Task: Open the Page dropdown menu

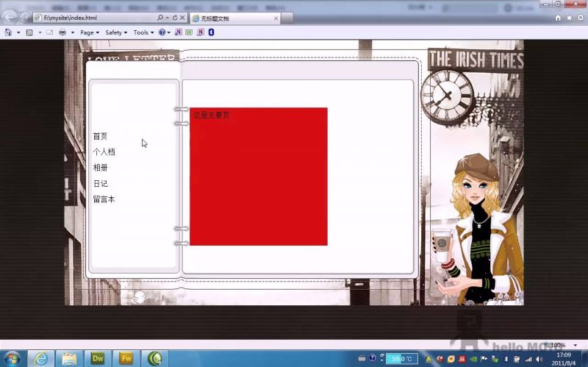Action: (90, 32)
